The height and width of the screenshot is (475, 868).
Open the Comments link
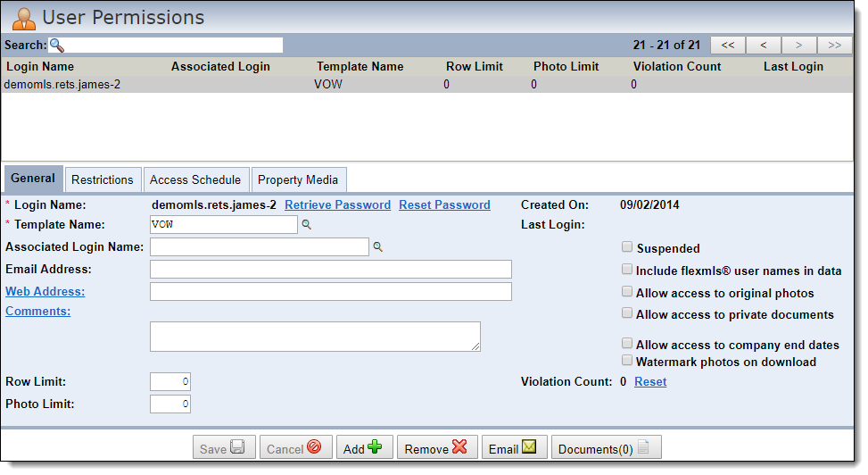38,312
